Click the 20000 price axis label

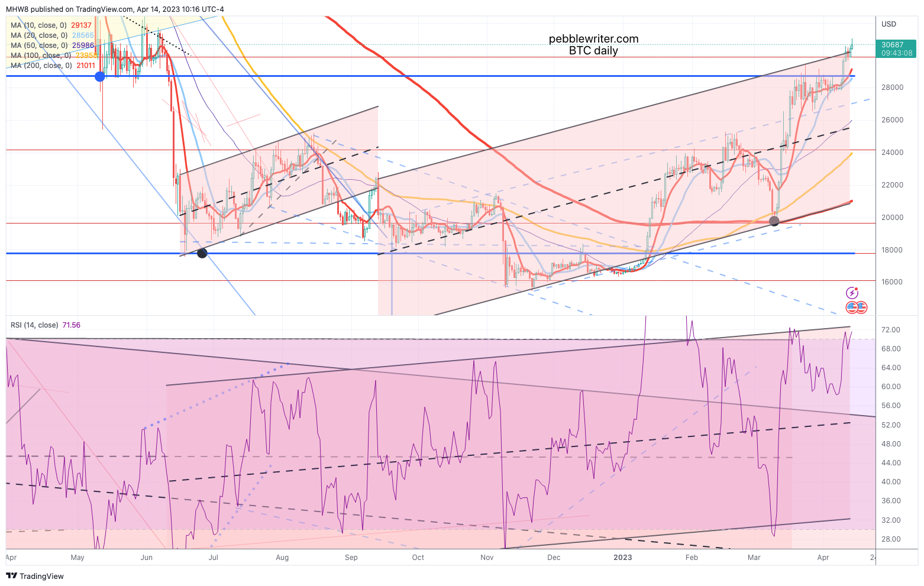coord(892,218)
